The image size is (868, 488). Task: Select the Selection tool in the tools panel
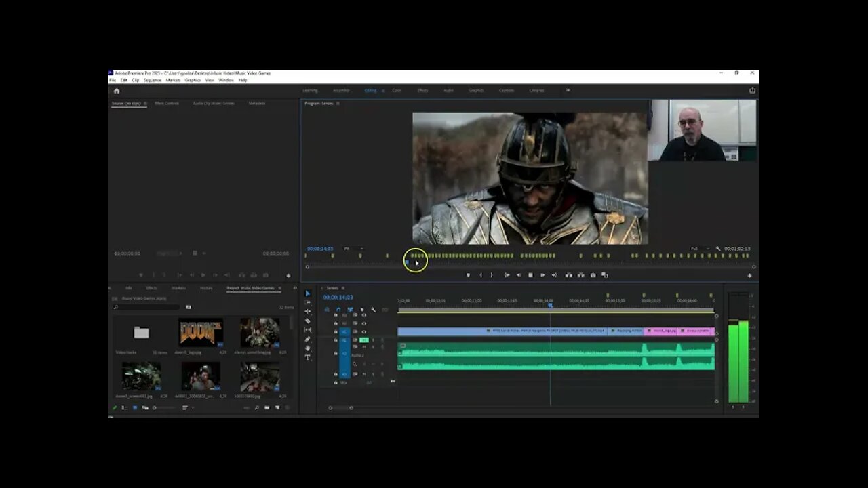click(x=307, y=293)
